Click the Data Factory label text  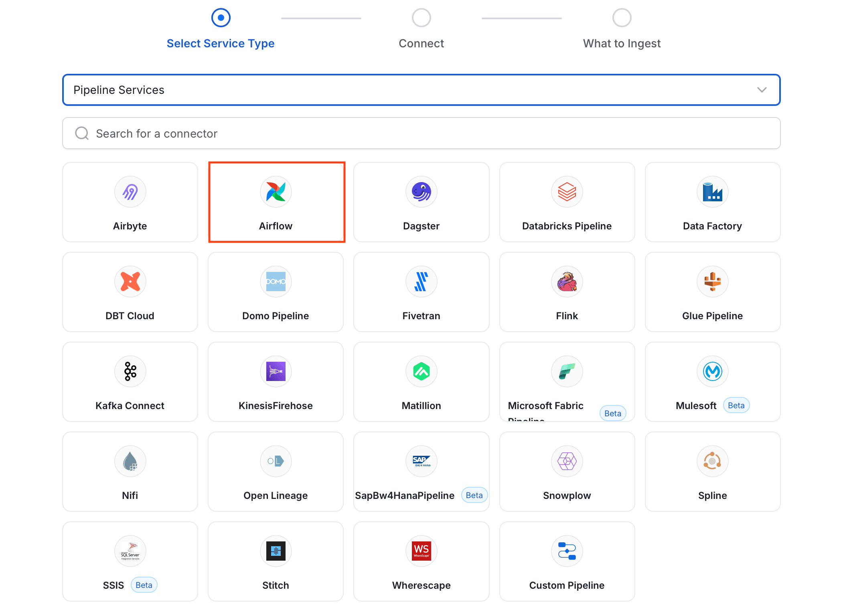click(x=713, y=226)
